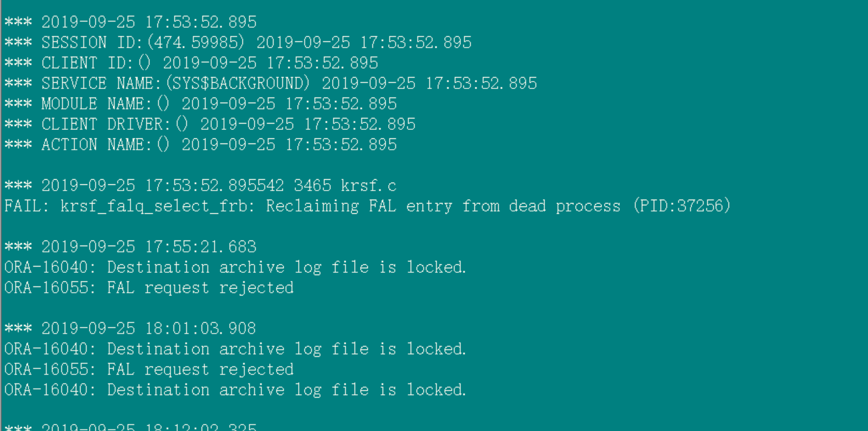Viewport: 868px width, 431px height.
Task: Click the krsf.c source file name
Action: click(368, 185)
